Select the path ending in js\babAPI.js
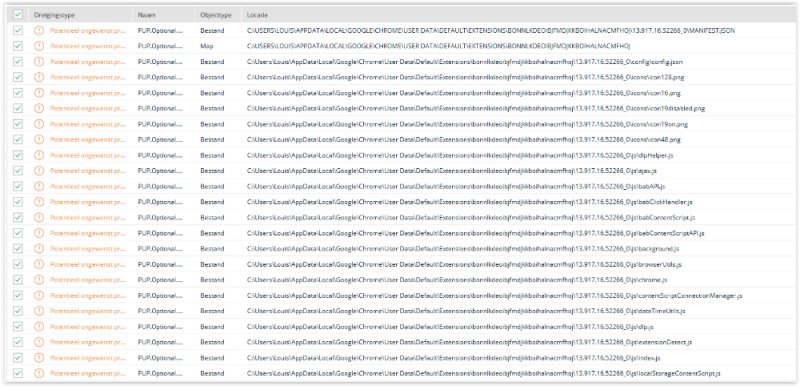Screen dimensions: 800x386 pos(456,187)
